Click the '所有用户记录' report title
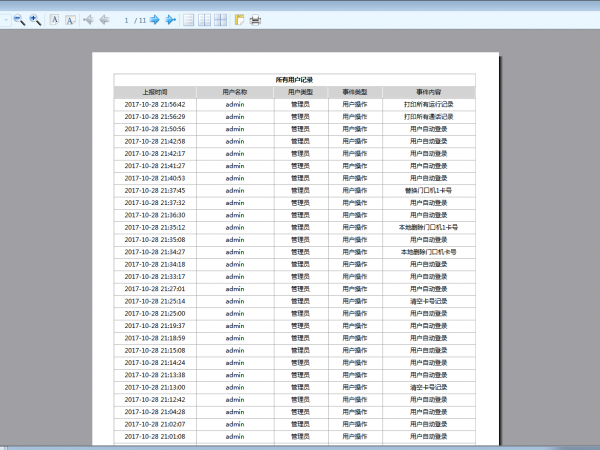The height and width of the screenshot is (450, 600). coord(294,79)
